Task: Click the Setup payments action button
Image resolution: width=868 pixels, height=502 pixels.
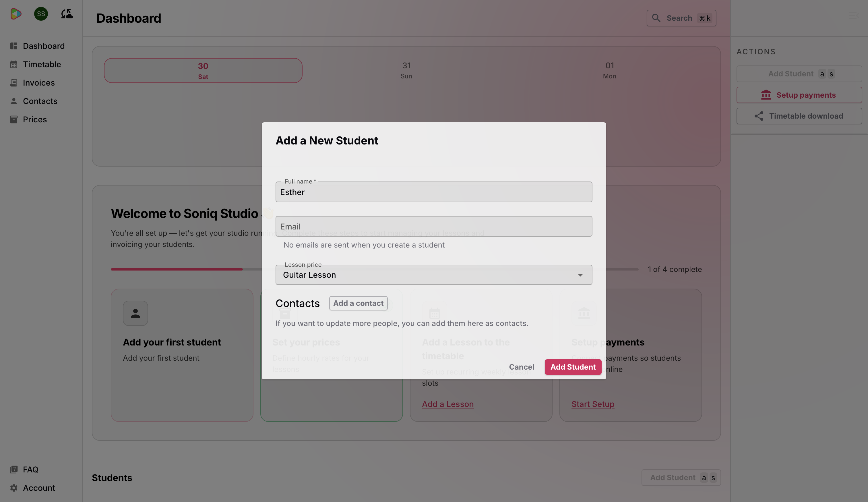Action: tap(799, 95)
